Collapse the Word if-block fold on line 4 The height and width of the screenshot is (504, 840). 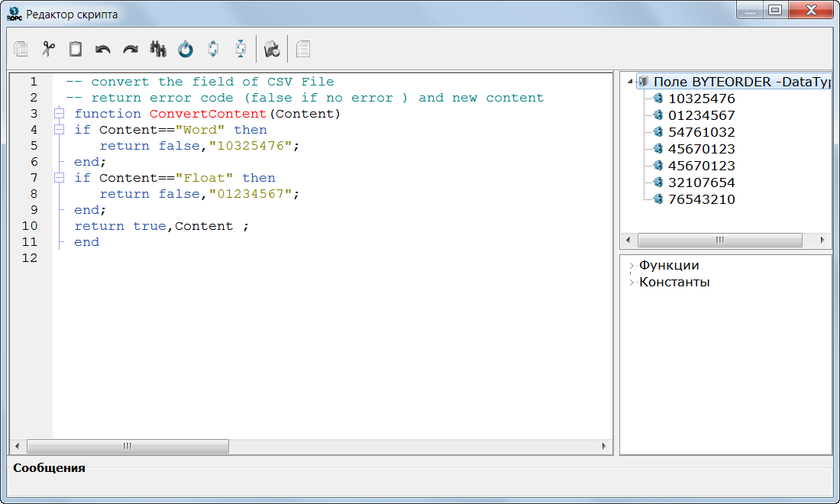(60, 130)
